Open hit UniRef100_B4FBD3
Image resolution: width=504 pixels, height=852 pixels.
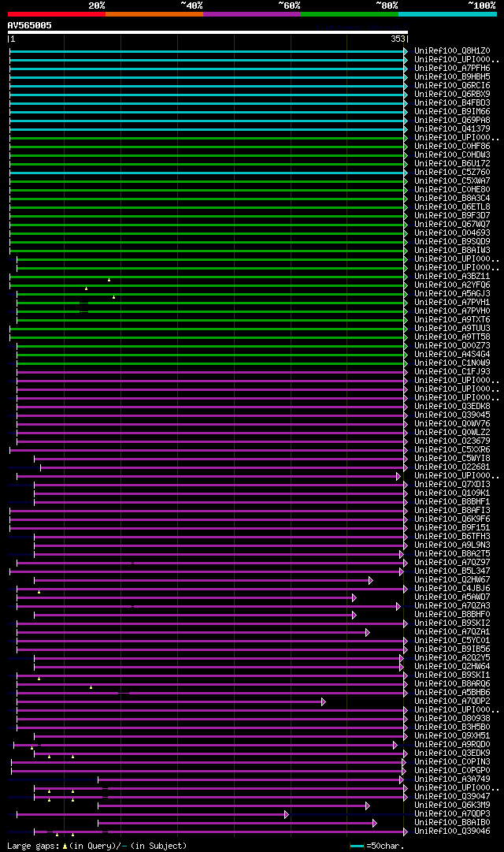tap(452, 103)
